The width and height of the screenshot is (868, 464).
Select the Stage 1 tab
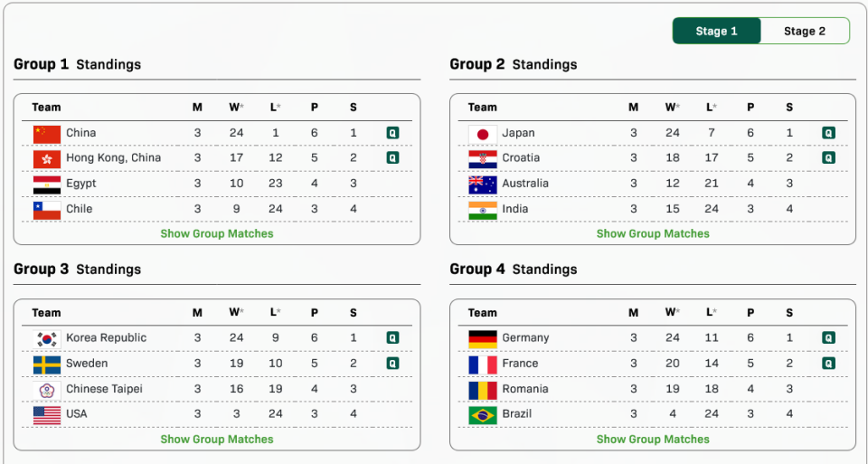click(716, 31)
